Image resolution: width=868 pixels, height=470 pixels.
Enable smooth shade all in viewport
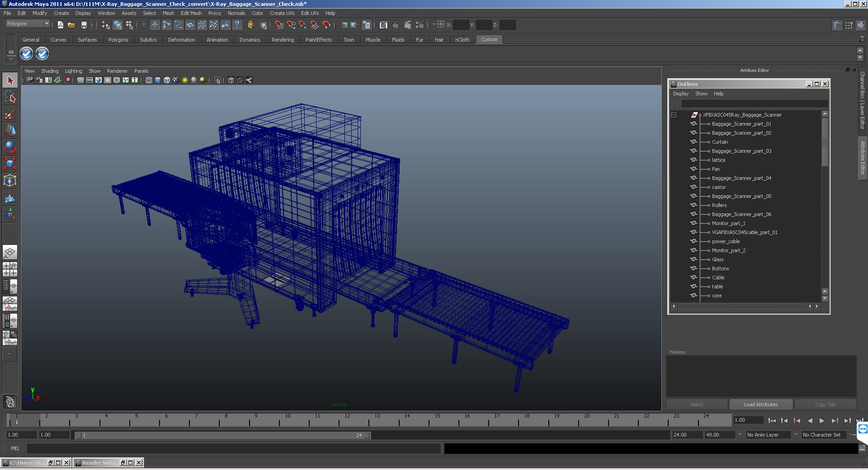click(x=158, y=80)
